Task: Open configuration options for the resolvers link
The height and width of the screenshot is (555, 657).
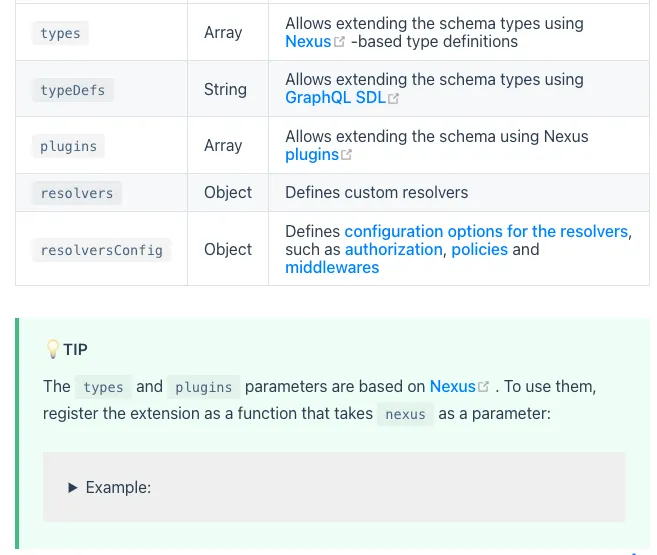Action: tap(486, 231)
